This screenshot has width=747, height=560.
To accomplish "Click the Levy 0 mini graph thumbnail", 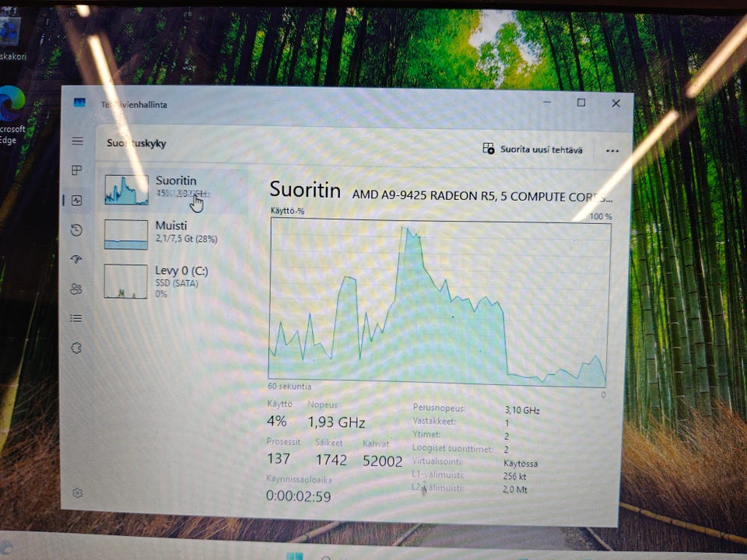I will click(126, 282).
